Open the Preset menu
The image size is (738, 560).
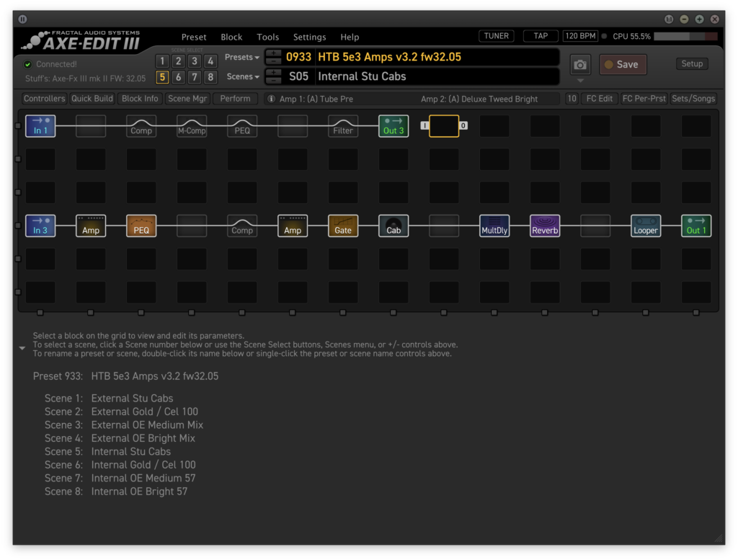click(x=194, y=37)
